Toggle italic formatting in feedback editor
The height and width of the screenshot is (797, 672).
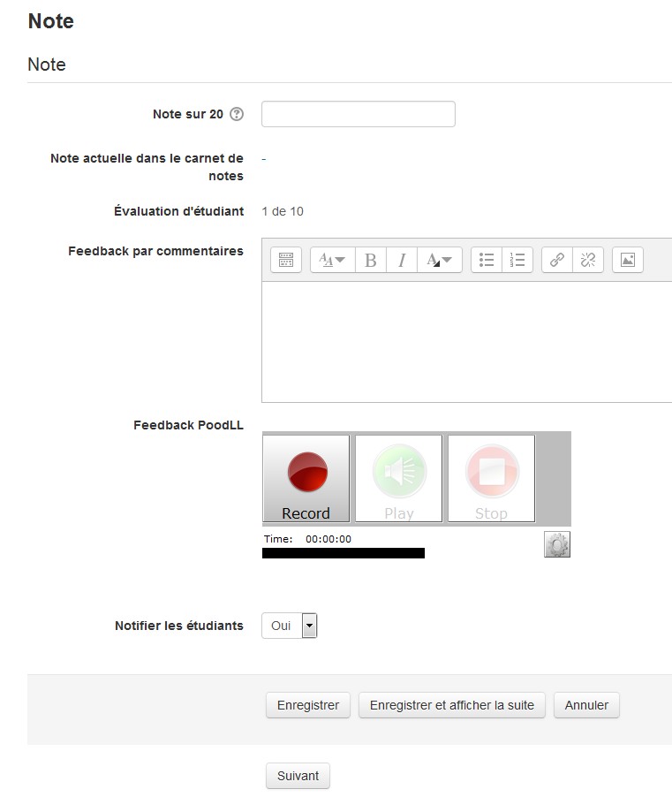[402, 260]
